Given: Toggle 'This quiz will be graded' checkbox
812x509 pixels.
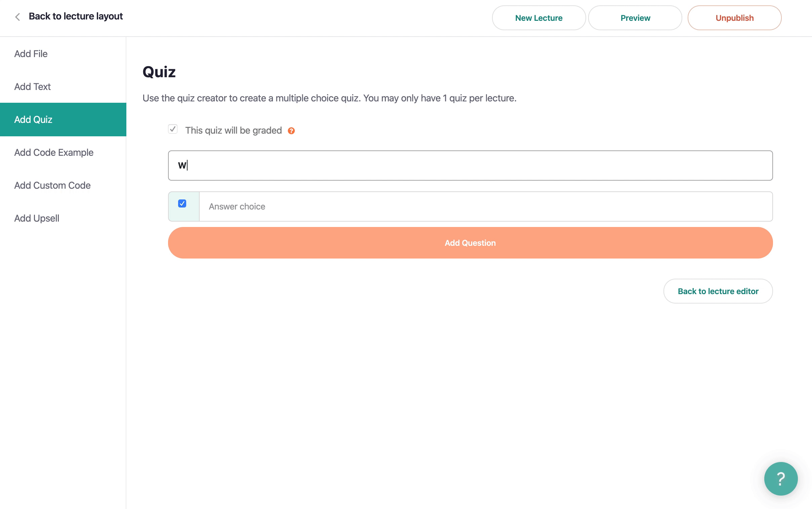Looking at the screenshot, I should [173, 129].
